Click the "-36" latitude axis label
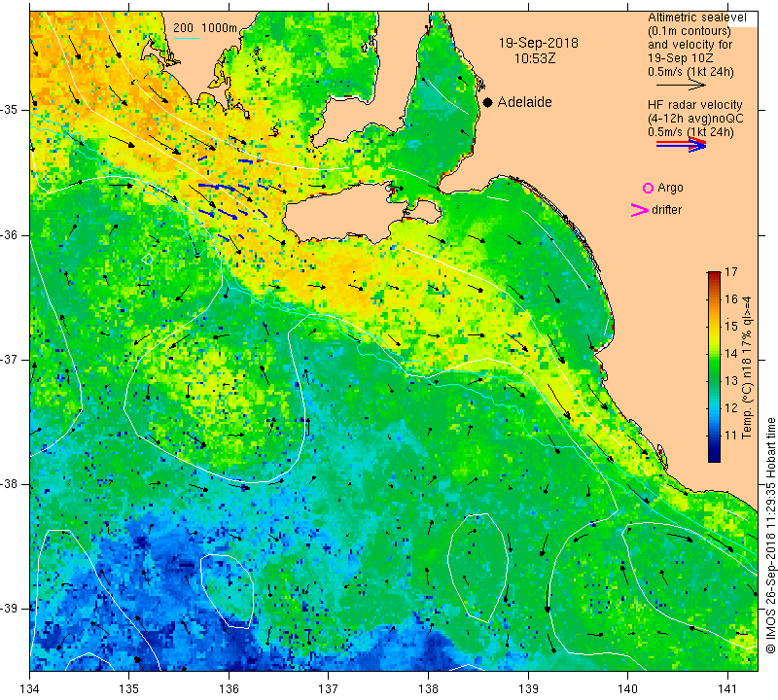The height and width of the screenshot is (700, 778). 9,234
